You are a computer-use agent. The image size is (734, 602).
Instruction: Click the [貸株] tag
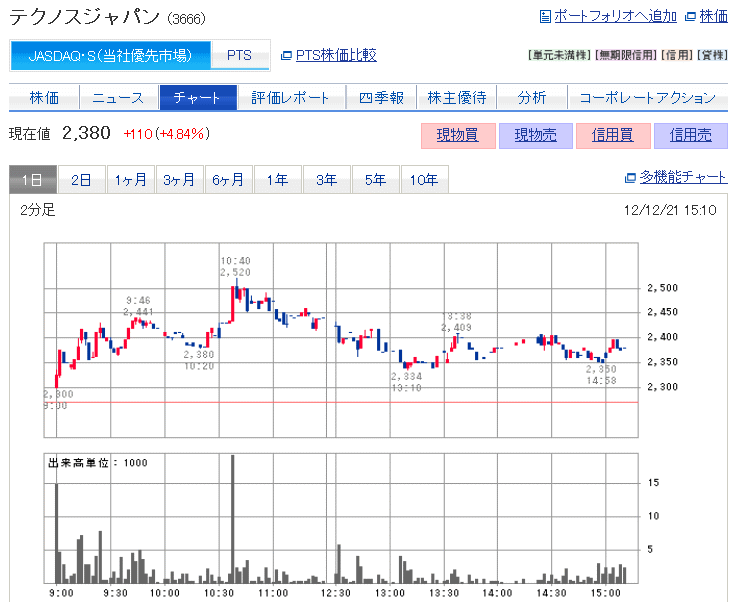pyautogui.click(x=712, y=55)
